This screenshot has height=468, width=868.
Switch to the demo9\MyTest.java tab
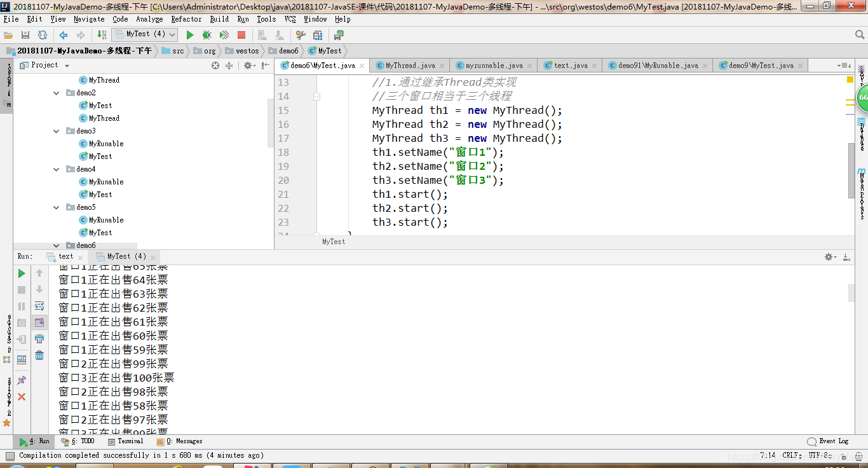[x=761, y=65]
